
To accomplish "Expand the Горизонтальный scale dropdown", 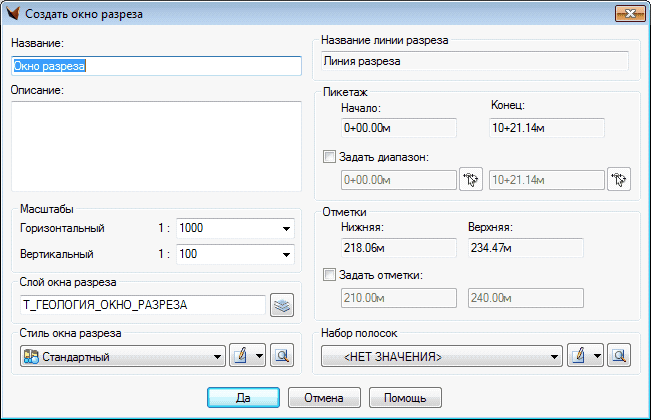I will (286, 229).
